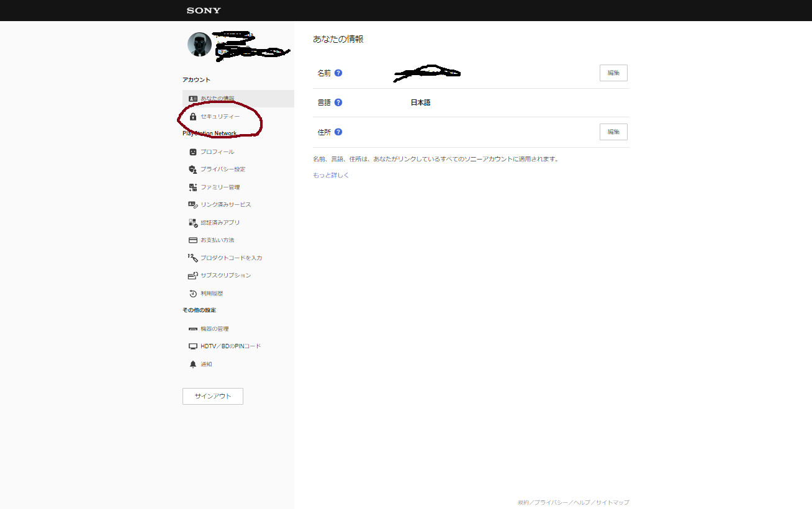Click the 編集 button for 名前
812x509 pixels.
[x=613, y=73]
